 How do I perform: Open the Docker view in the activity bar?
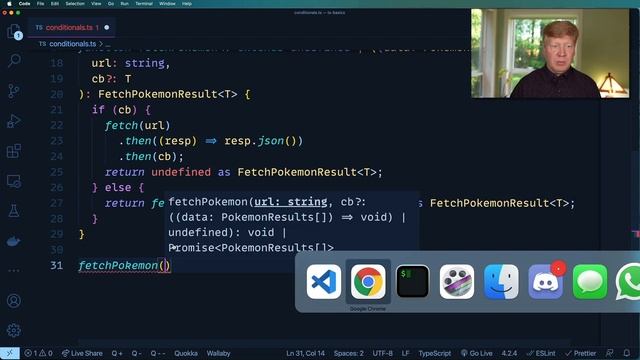coord(14,241)
